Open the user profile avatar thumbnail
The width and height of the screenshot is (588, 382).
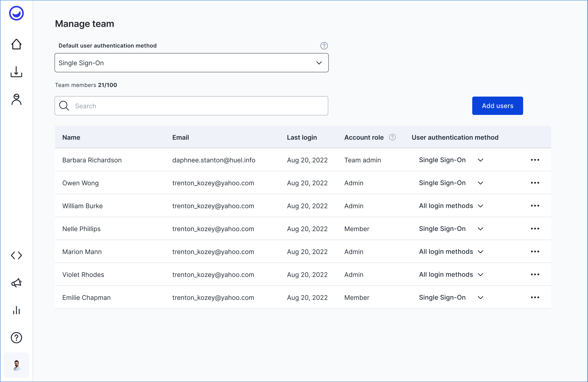16,365
